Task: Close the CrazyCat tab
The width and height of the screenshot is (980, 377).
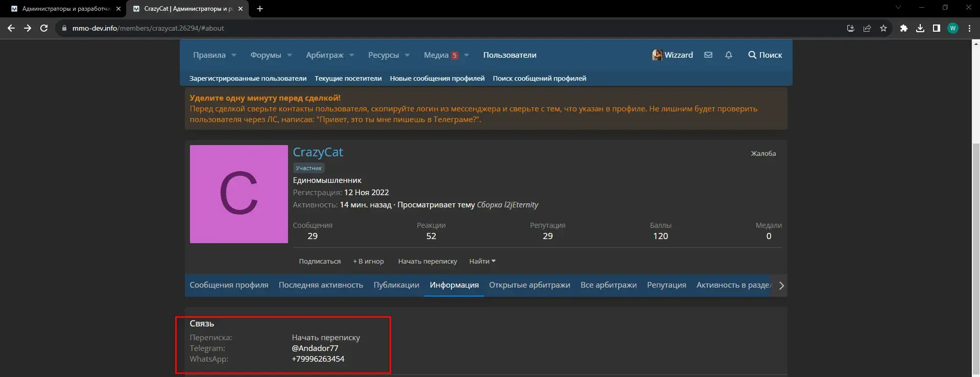Action: point(241,9)
